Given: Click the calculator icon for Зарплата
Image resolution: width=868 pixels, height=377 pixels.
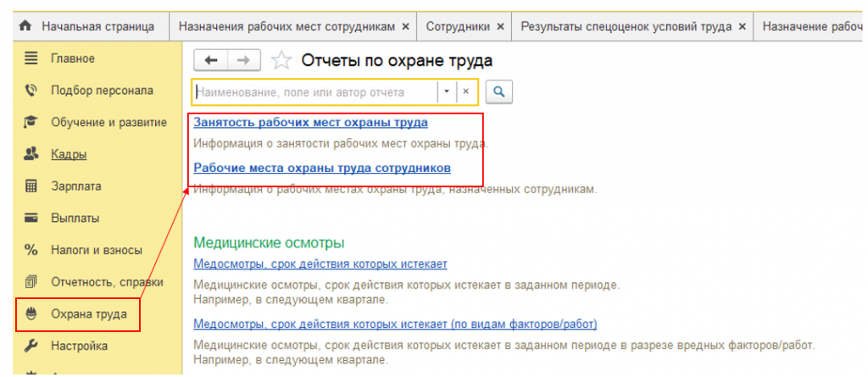Looking at the screenshot, I should pyautogui.click(x=31, y=186).
